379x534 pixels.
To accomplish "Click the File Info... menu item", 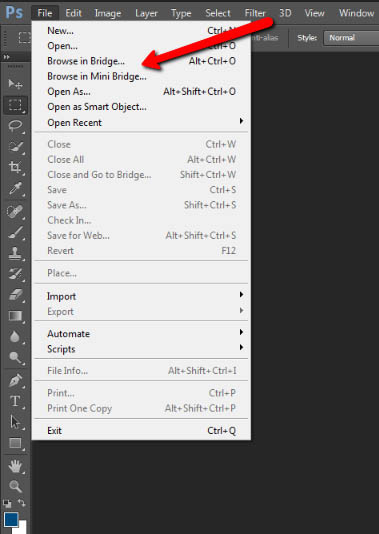I will point(141,370).
